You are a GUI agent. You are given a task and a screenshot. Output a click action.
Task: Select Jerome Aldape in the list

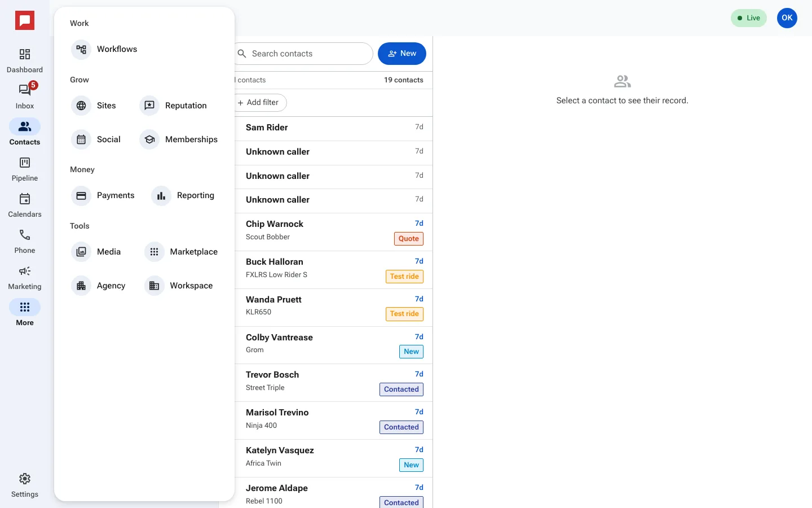pyautogui.click(x=334, y=493)
